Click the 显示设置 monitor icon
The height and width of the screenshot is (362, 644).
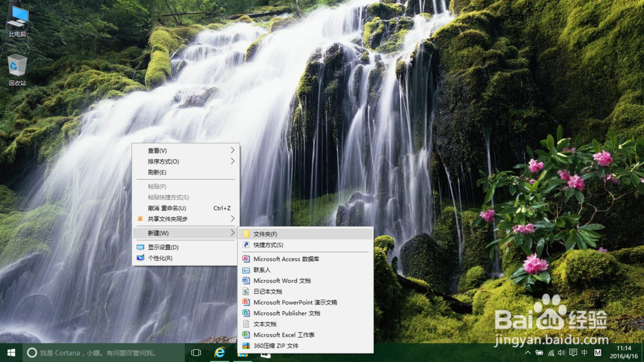(x=140, y=247)
